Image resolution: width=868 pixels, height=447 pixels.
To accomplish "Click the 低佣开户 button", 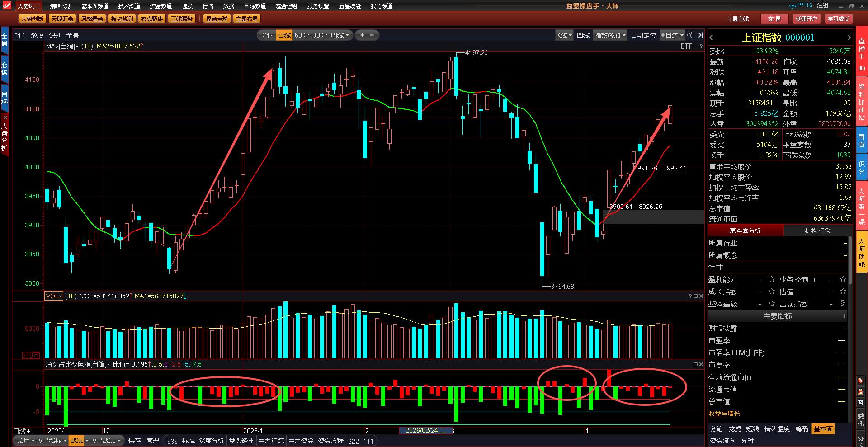I will (806, 19).
